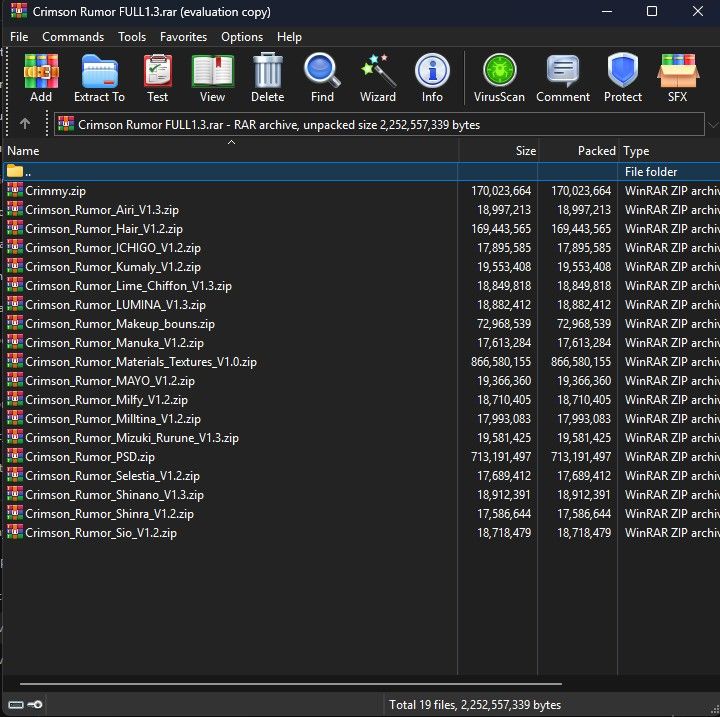Select Crimson_Rumor_Shinra_V1.2.zip
720x717 pixels.
(110, 514)
